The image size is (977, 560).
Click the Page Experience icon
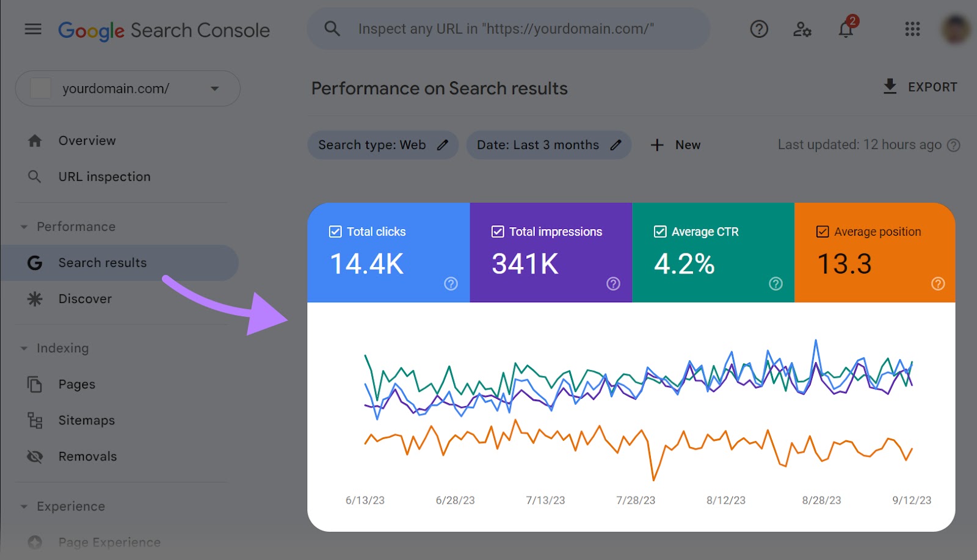coord(35,542)
